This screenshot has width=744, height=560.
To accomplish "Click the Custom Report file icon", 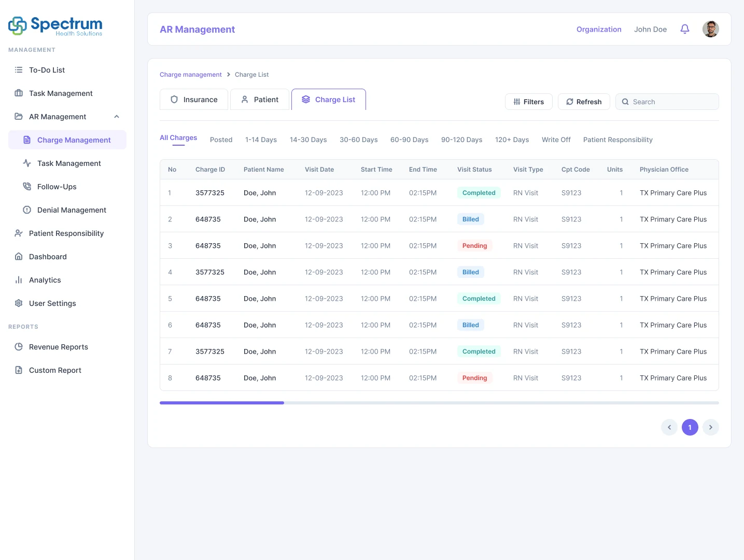I will (19, 370).
